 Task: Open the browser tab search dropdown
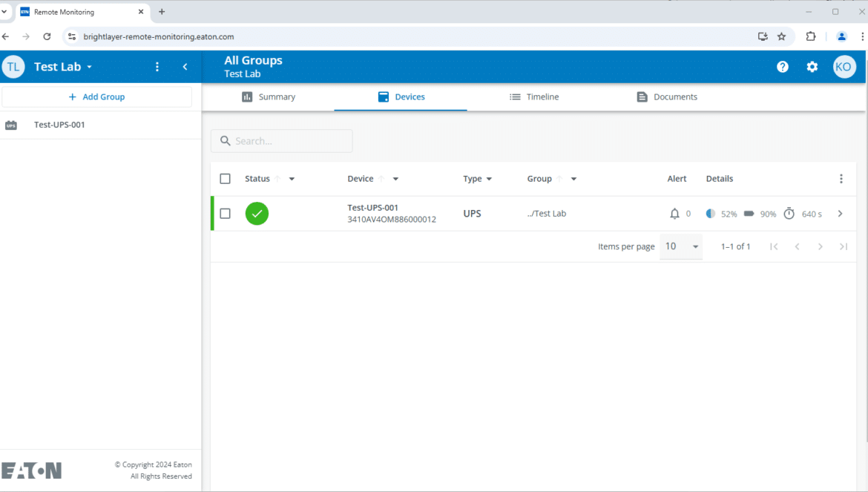[x=4, y=12]
